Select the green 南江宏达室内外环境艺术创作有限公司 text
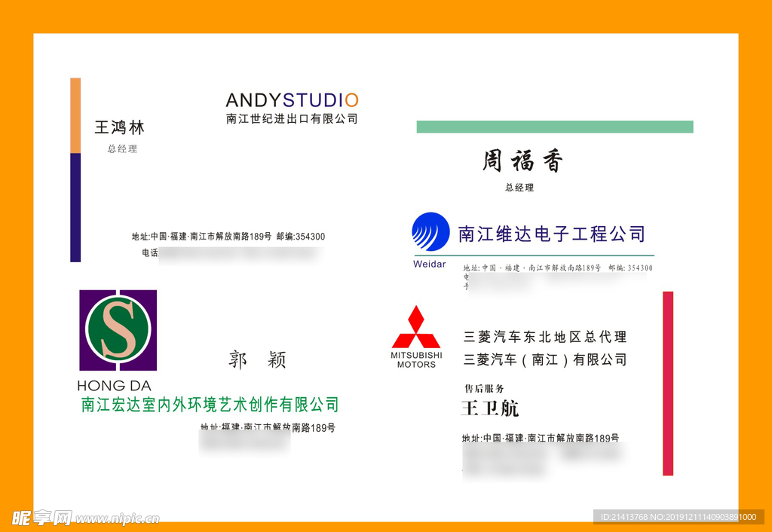772x532 pixels. point(210,405)
